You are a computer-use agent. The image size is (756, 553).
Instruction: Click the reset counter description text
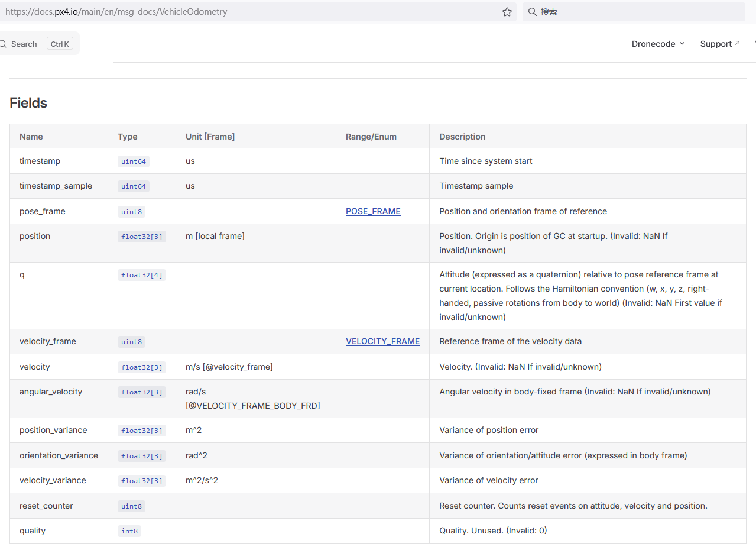tap(573, 506)
